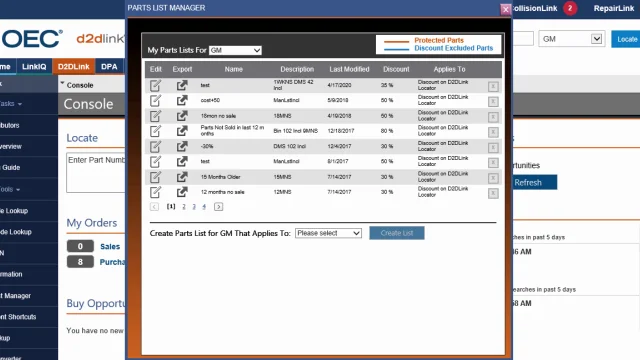
Task: Click the purchases count badge 8
Action: click(x=80, y=262)
